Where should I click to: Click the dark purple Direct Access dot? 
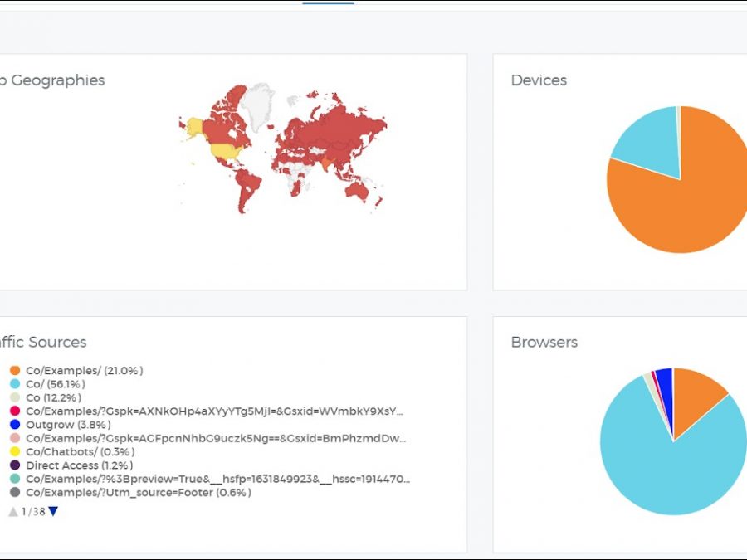point(15,465)
